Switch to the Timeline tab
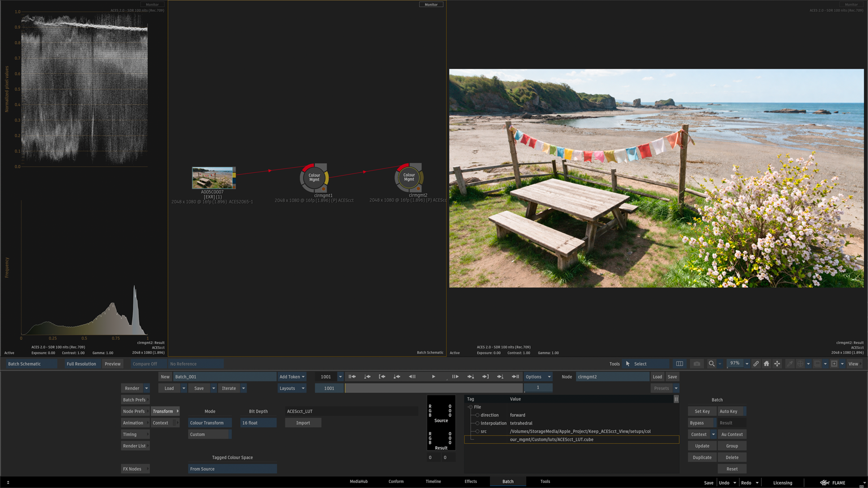Viewport: 868px width, 488px height. [x=433, y=482]
